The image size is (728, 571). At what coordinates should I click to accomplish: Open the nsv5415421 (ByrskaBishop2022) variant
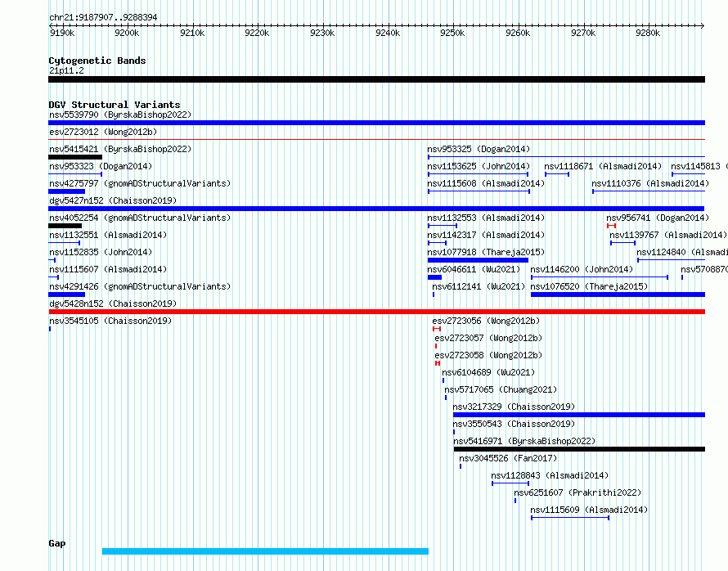(x=120, y=149)
